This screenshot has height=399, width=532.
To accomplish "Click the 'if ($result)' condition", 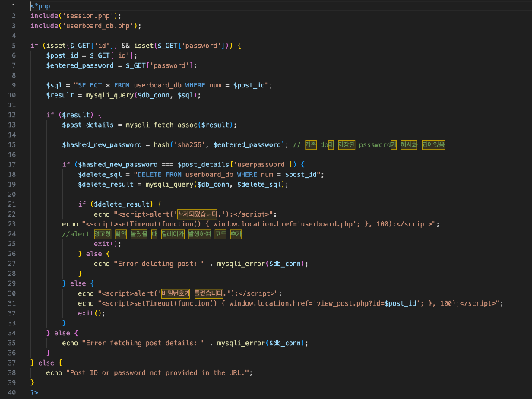I will (x=74, y=115).
